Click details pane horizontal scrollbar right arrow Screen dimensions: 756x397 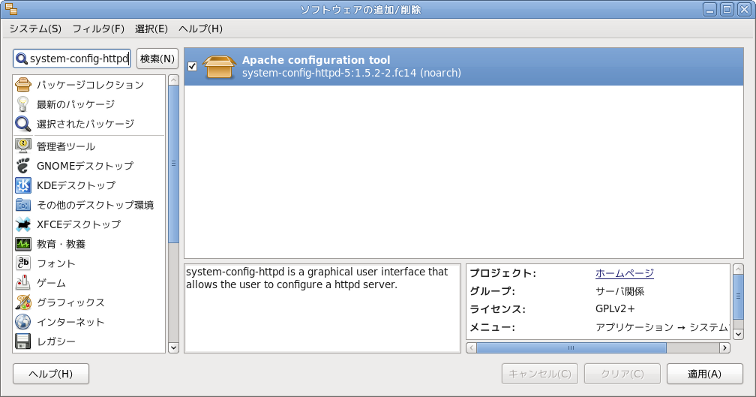[724, 348]
